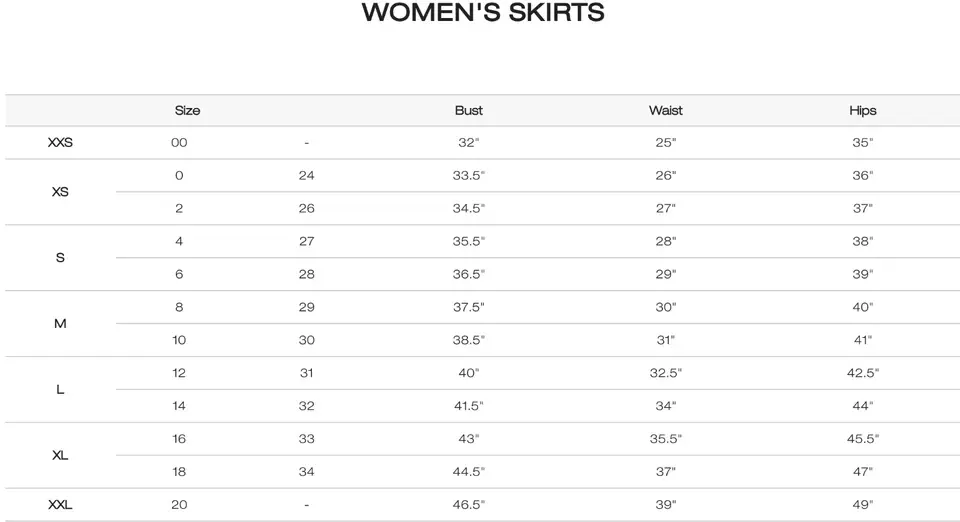Image resolution: width=960 pixels, height=522 pixels.
Task: Select the 49" hips measurement
Action: pos(863,505)
